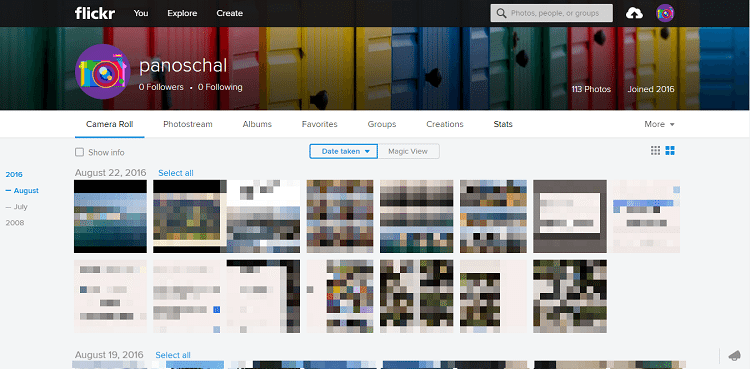Focus the Photos, people, or groups search field

[x=551, y=13]
